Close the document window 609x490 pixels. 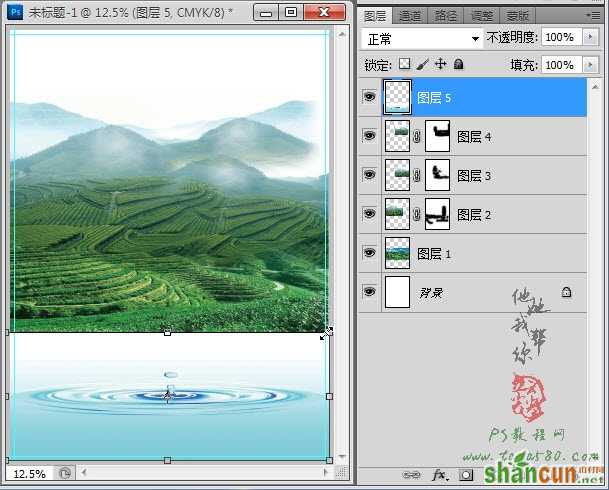pos(324,13)
